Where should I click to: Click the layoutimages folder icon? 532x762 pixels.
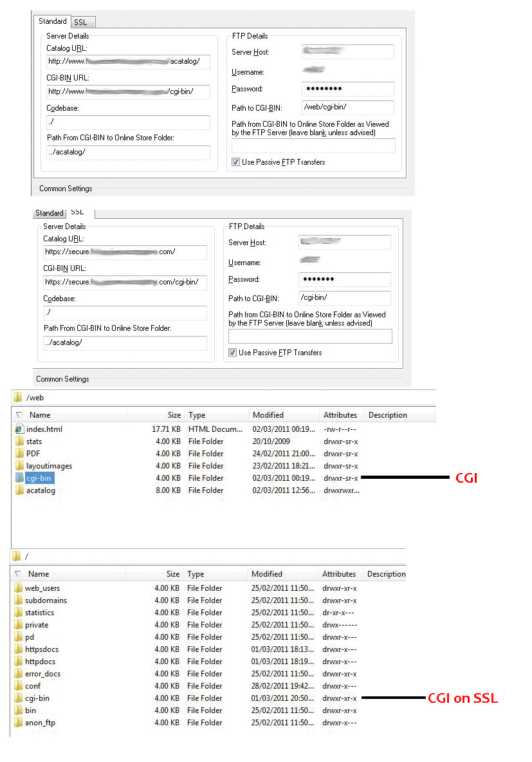[19, 466]
